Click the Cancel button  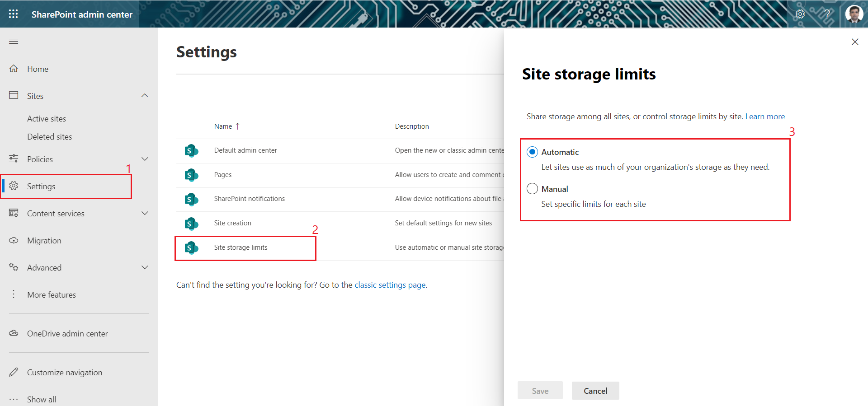click(x=595, y=391)
